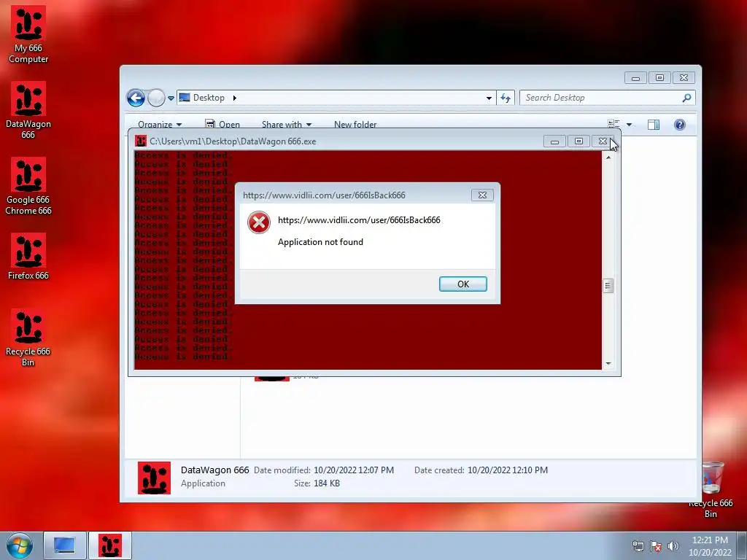Click the Explorer Back arrow button

(x=136, y=98)
